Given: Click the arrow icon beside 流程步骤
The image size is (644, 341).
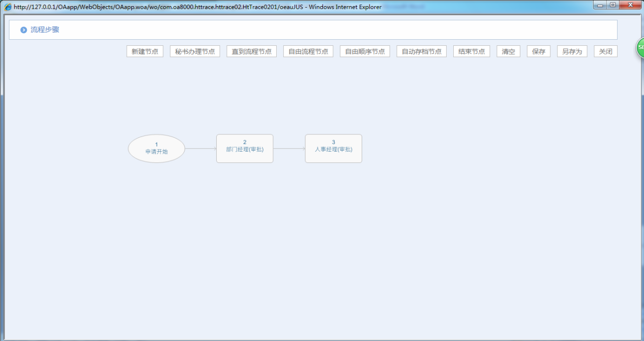Looking at the screenshot, I should point(23,30).
